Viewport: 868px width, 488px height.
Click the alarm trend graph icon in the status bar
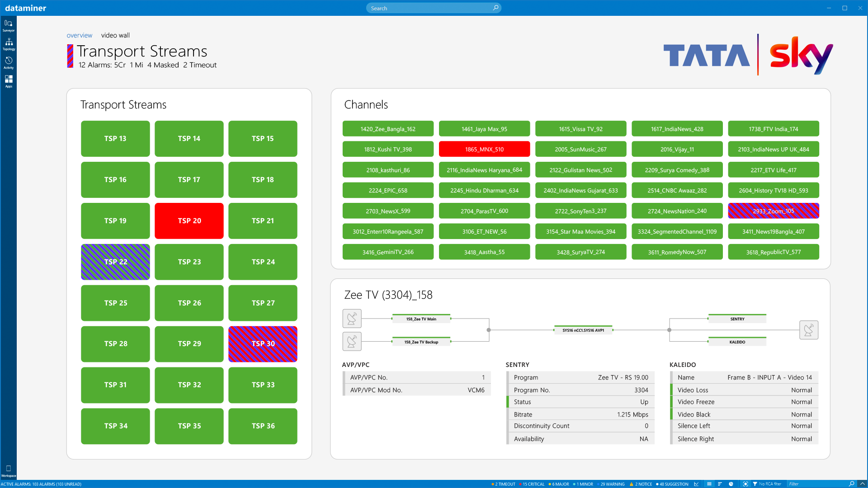[x=697, y=484]
